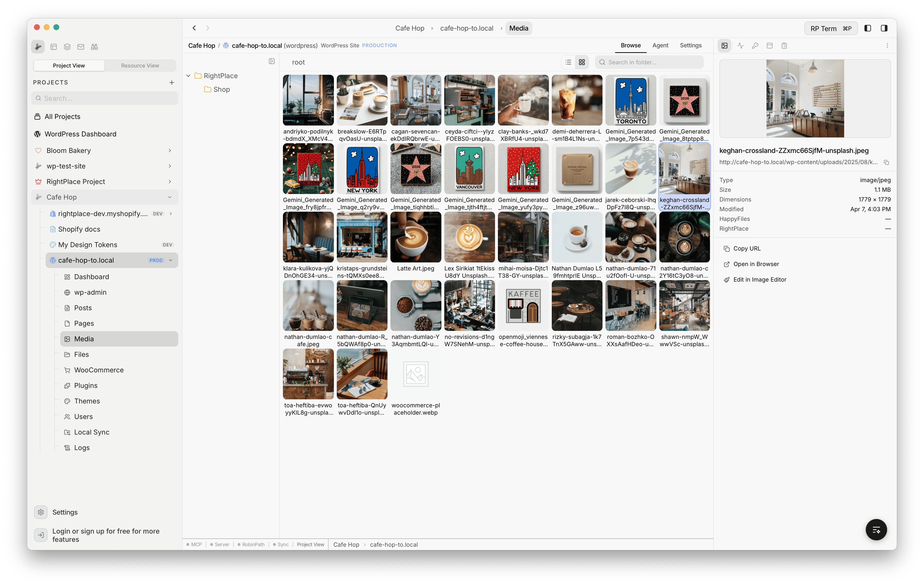The image size is (924, 586).
Task: Select Project View in the status bar
Action: click(x=311, y=544)
